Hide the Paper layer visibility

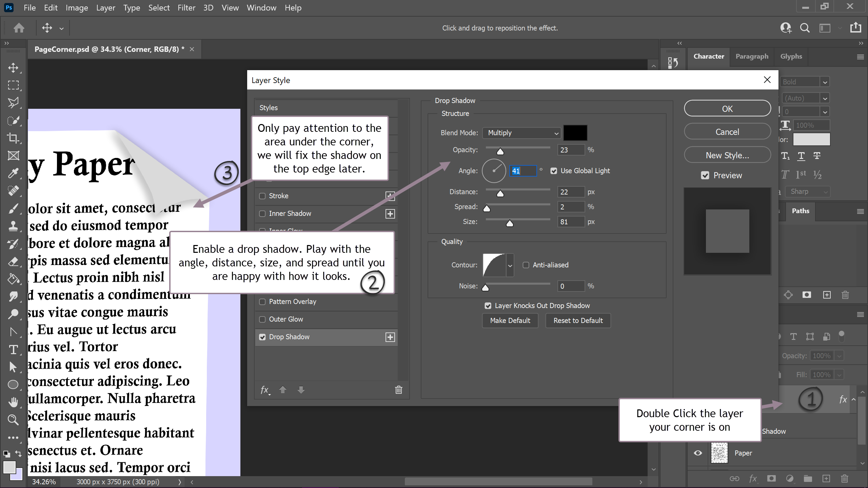[698, 453]
